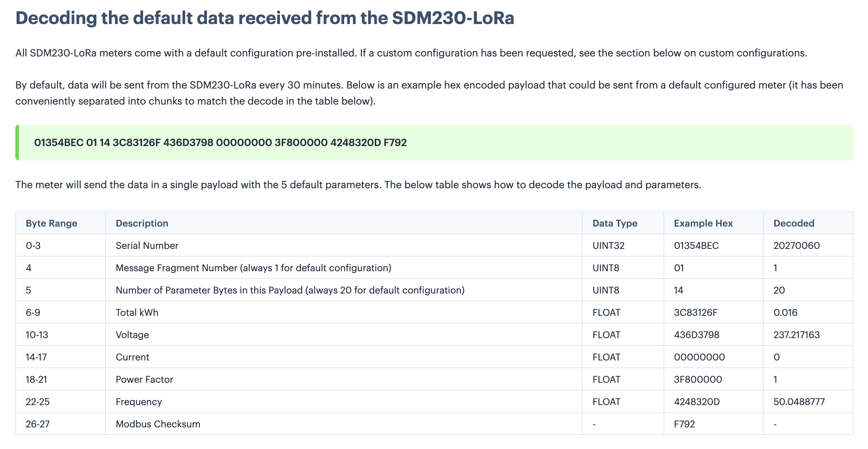Click the Total kWh cell
868x449 pixels.
coord(137,312)
